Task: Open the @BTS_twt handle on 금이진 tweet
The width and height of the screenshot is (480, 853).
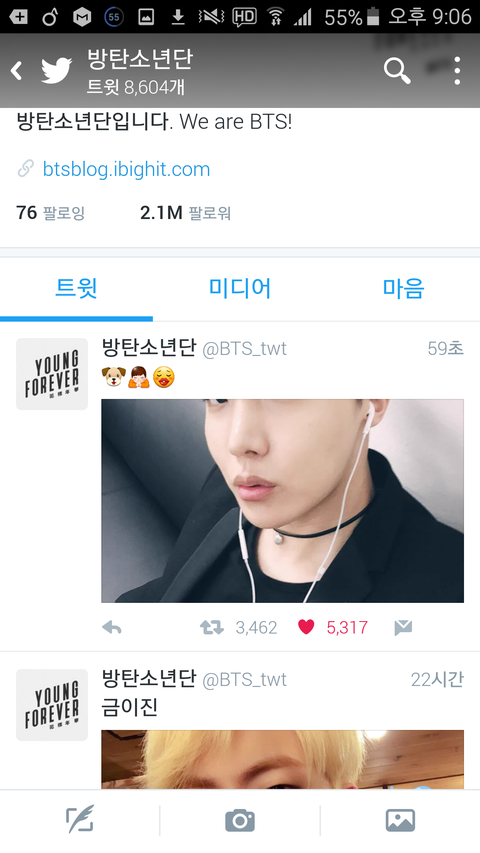Action: (x=244, y=680)
